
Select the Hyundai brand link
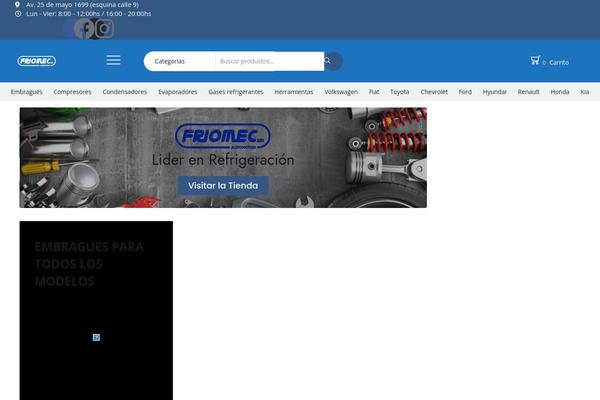[x=494, y=92]
